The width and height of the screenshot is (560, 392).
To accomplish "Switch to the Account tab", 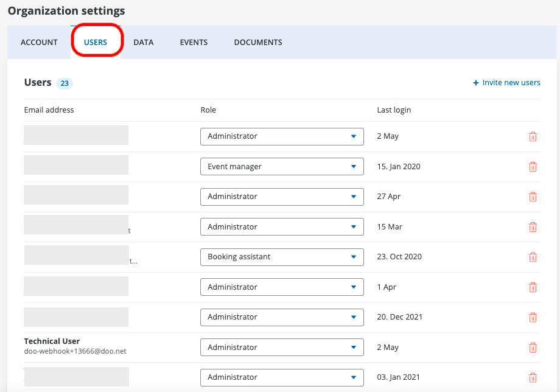I will (x=39, y=43).
